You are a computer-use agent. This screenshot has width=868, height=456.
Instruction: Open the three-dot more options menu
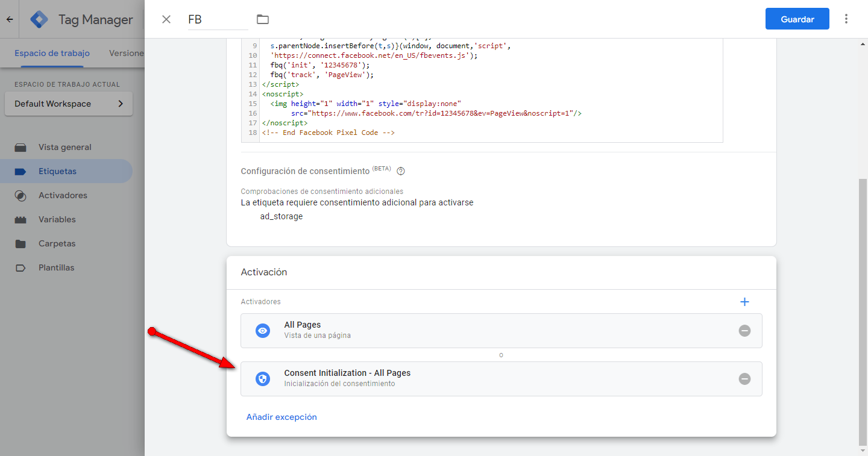(846, 19)
